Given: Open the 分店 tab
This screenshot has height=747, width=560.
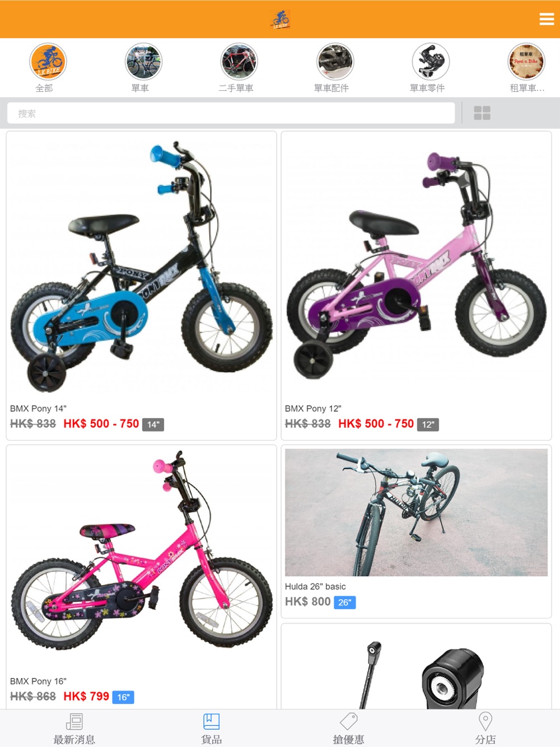Looking at the screenshot, I should (486, 729).
